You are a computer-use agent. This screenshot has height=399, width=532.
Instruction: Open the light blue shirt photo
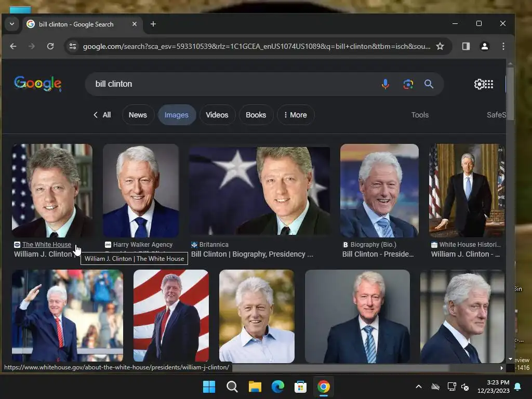257,316
